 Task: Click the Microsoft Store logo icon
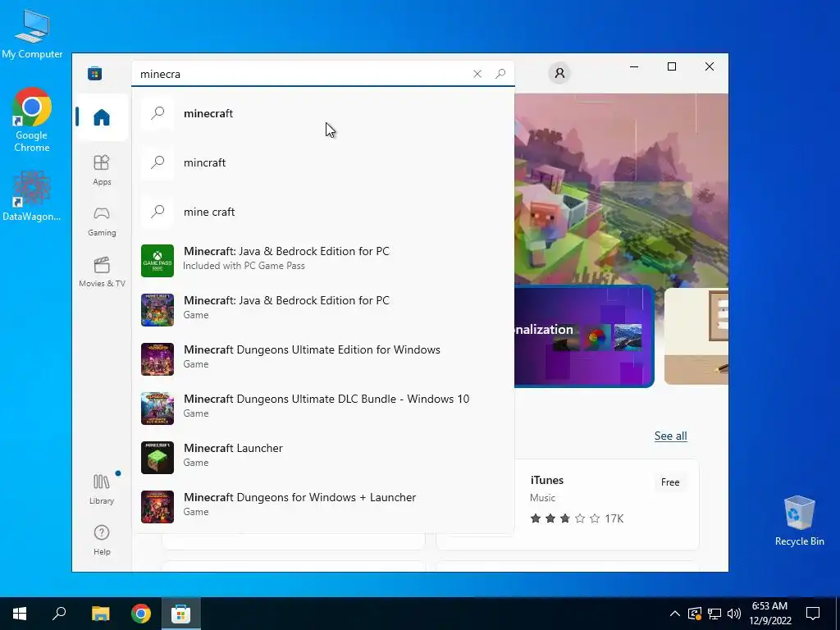click(95, 73)
